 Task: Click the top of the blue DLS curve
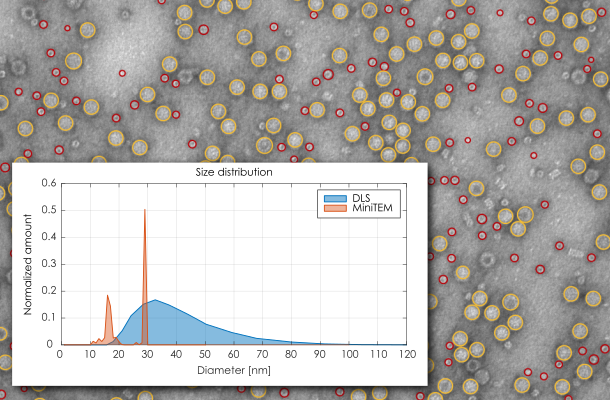(x=154, y=300)
